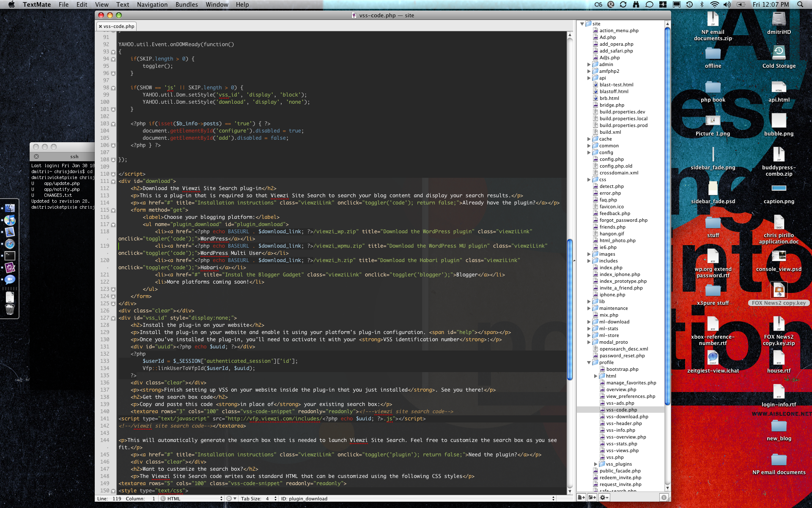Click the battery power icon in menu bar
The width and height of the screenshot is (812, 508).
click(x=741, y=5)
